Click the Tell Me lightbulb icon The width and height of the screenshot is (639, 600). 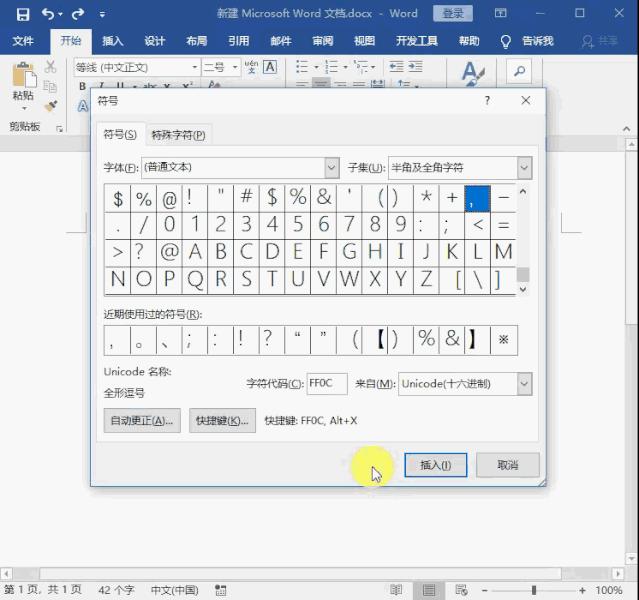click(x=505, y=42)
